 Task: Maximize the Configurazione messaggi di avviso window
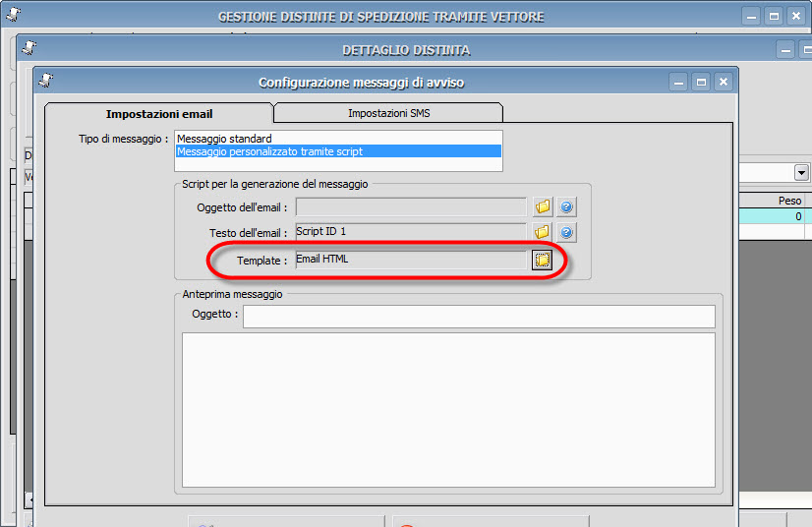pos(701,82)
